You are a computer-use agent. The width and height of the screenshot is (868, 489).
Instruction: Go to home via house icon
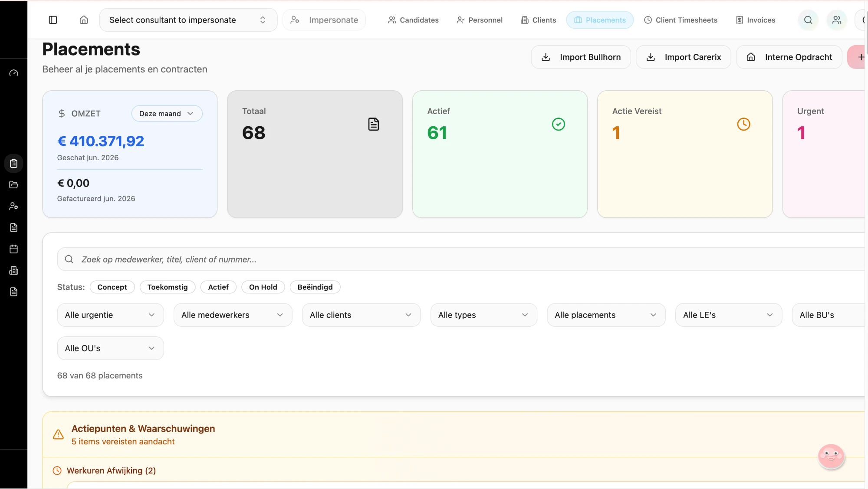point(84,20)
